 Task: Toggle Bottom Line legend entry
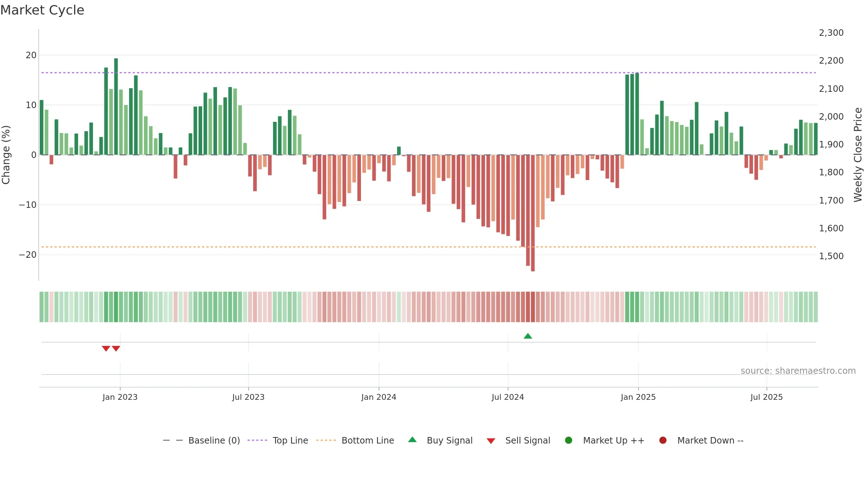pyautogui.click(x=355, y=440)
